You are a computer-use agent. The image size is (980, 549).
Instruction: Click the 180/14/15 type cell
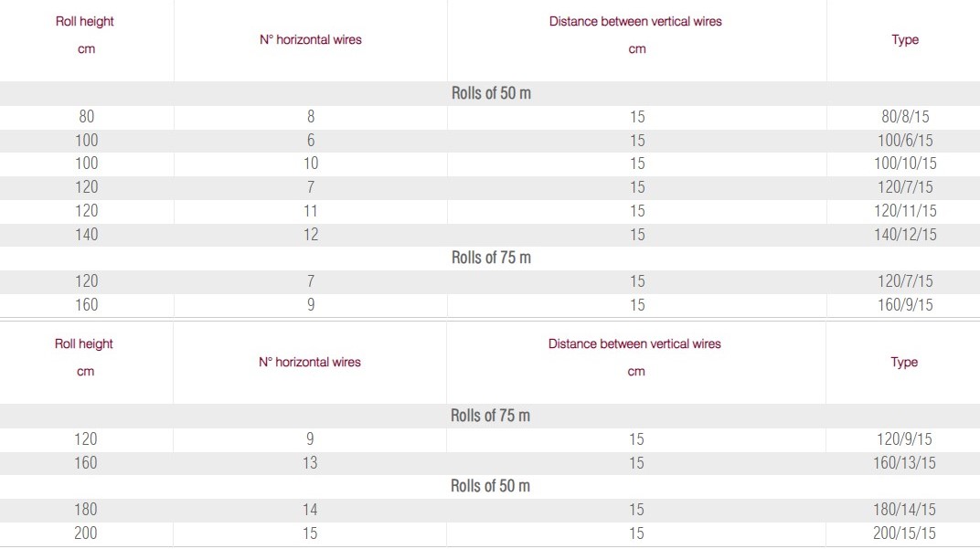click(904, 510)
